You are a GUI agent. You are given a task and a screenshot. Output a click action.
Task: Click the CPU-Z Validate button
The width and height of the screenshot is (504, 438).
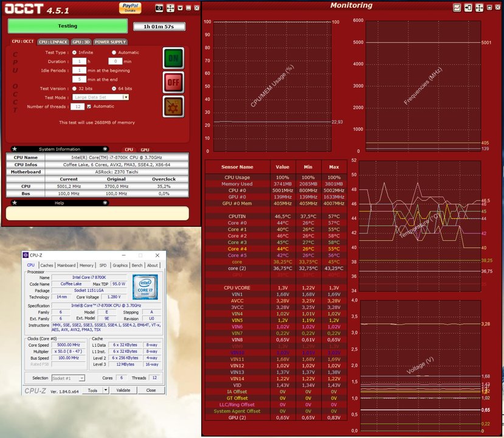[x=123, y=390]
